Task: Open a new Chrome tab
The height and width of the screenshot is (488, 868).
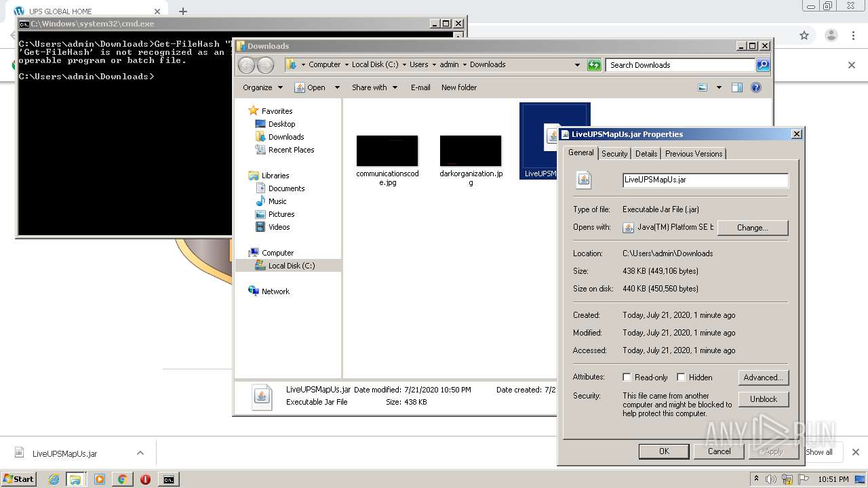Action: point(182,11)
